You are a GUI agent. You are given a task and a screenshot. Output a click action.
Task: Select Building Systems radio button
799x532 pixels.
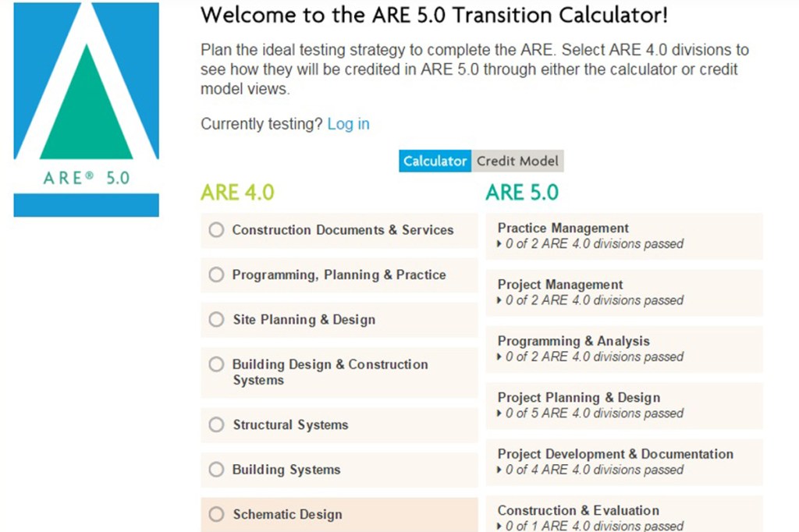tap(217, 470)
